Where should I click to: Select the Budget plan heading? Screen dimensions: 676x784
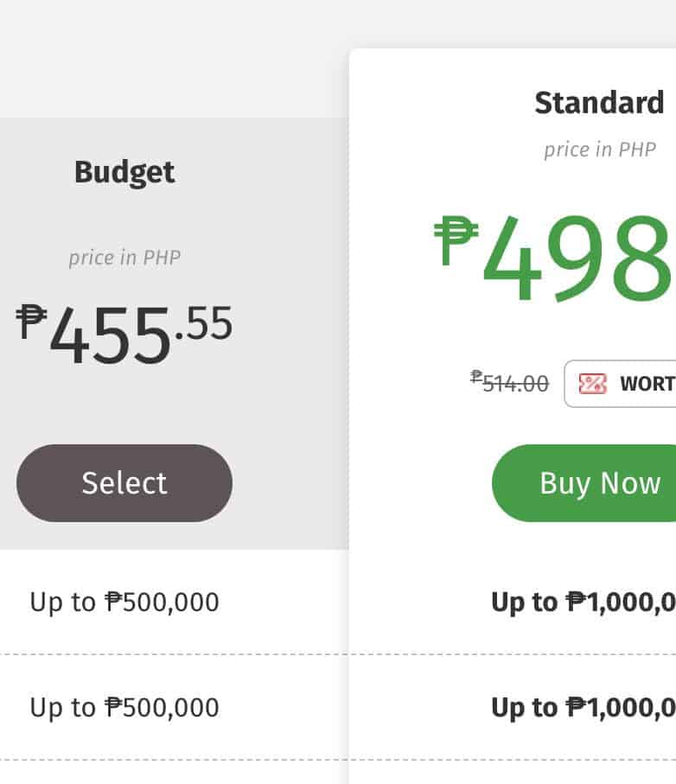[124, 172]
